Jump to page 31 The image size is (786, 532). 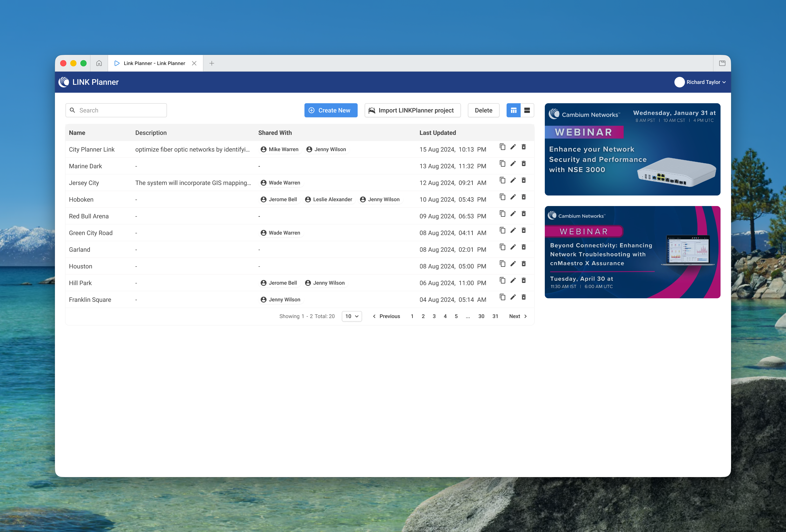point(495,316)
